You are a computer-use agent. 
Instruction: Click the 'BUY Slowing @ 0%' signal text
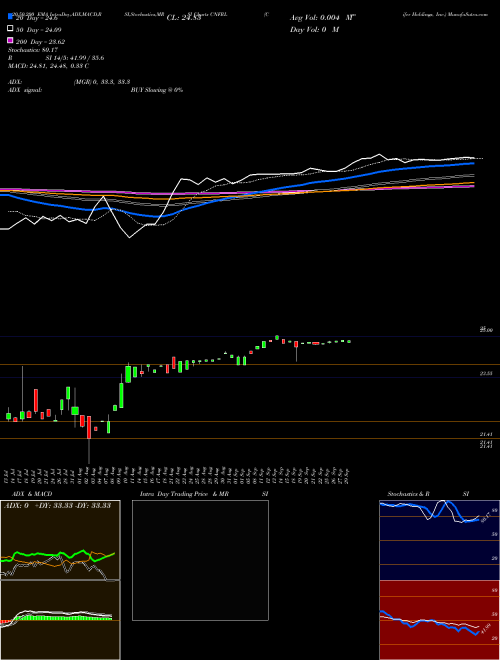pos(157,90)
